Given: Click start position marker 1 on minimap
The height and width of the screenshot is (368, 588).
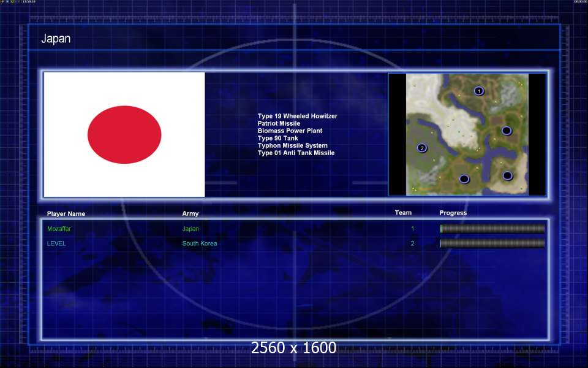Looking at the screenshot, I should 479,91.
